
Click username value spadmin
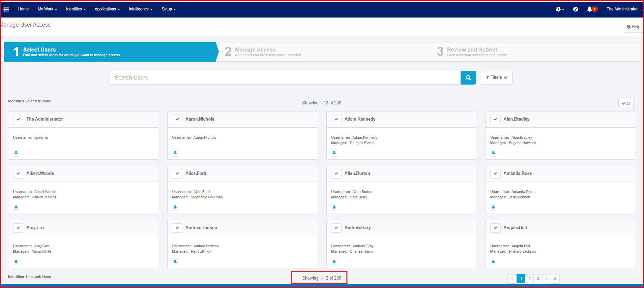coord(41,138)
